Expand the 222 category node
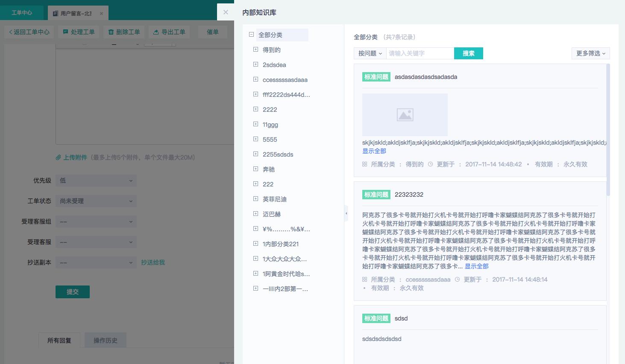Viewport: 625px width, 364px height. pos(255,184)
